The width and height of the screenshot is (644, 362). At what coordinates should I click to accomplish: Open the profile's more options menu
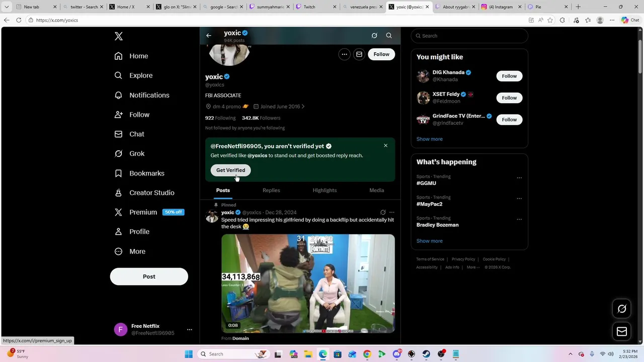tap(344, 54)
